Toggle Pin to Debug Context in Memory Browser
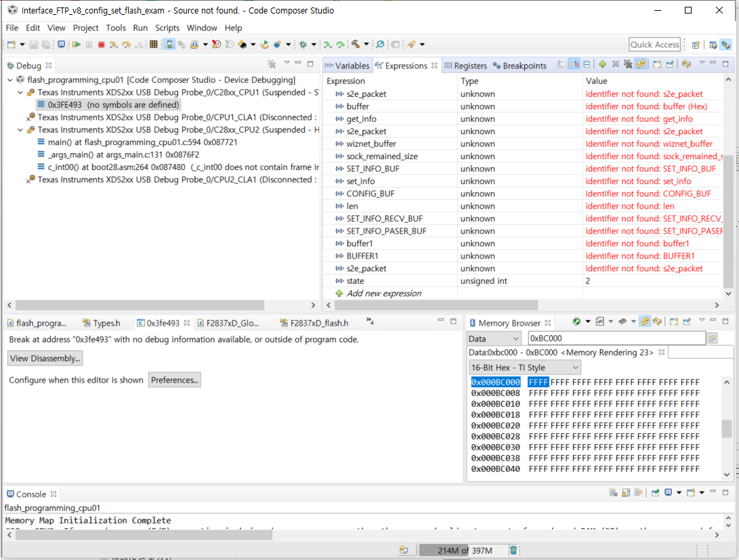Viewport: 739px width, 560px height. tap(687, 322)
